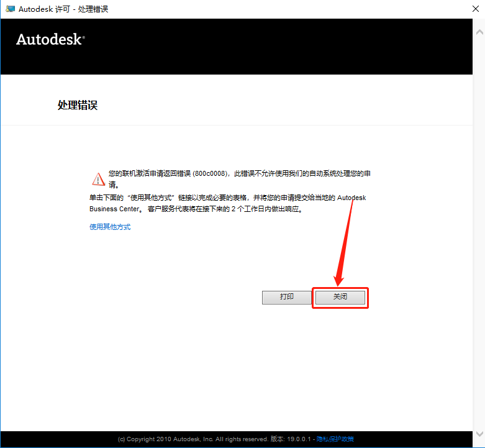Click the 关闭 button
Viewport: 485px width, 448px height.
340,297
